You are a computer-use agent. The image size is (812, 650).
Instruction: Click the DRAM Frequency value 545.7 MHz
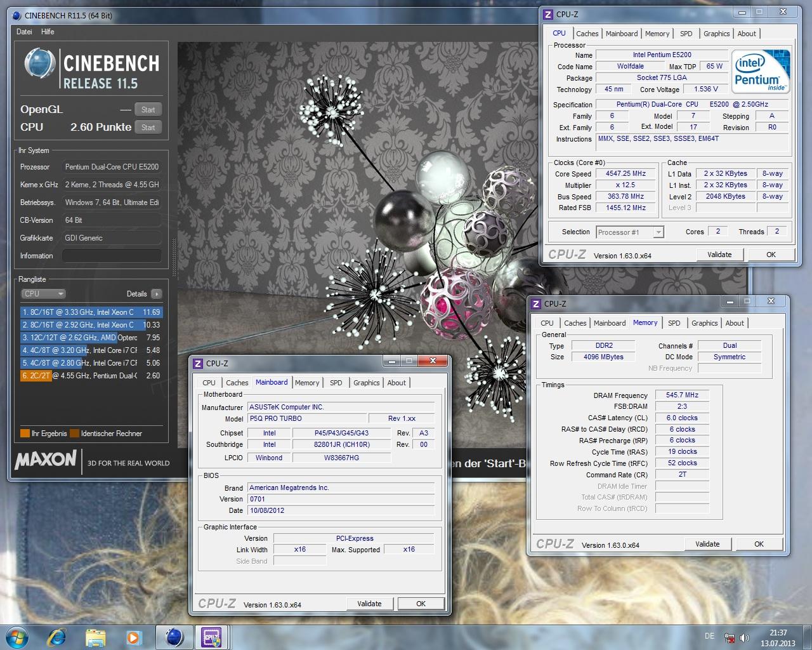[x=682, y=395]
